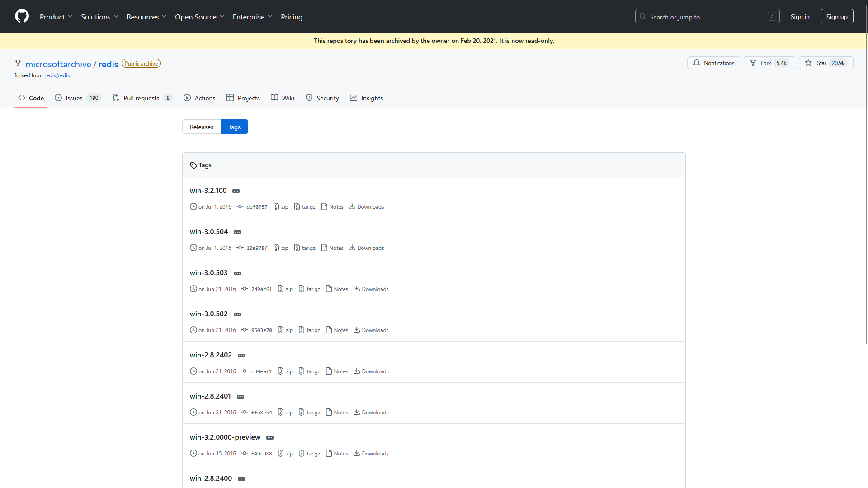Click the GitHub logo home icon
Screen dimensions: 868x488
pyautogui.click(x=22, y=16)
